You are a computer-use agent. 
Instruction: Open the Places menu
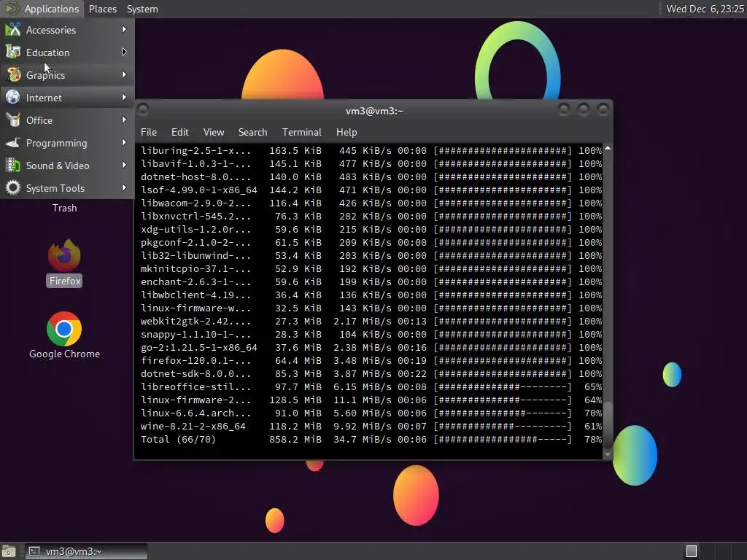click(x=102, y=9)
